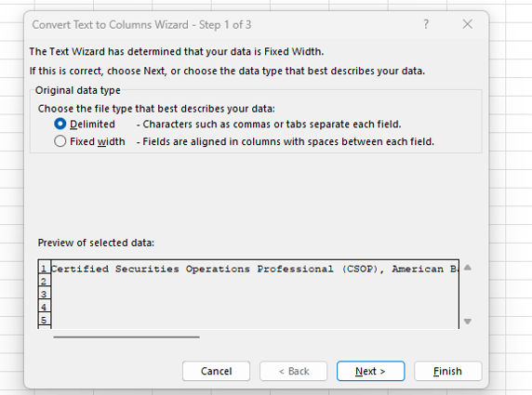This screenshot has width=532, height=395.
Task: Select row number 3 in the preview
Action: click(x=44, y=294)
